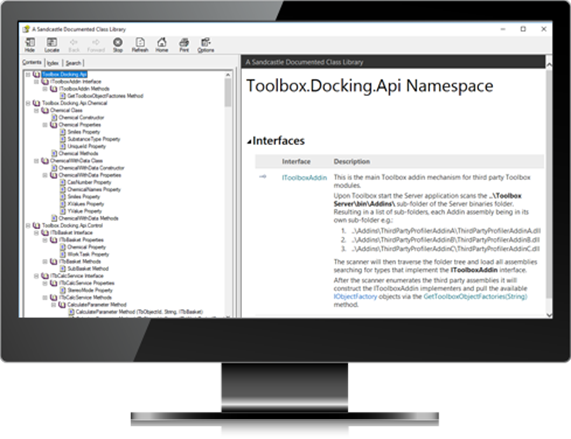Collapse the ITbBasket Methods node
This screenshot has height=439, width=571.
point(45,261)
